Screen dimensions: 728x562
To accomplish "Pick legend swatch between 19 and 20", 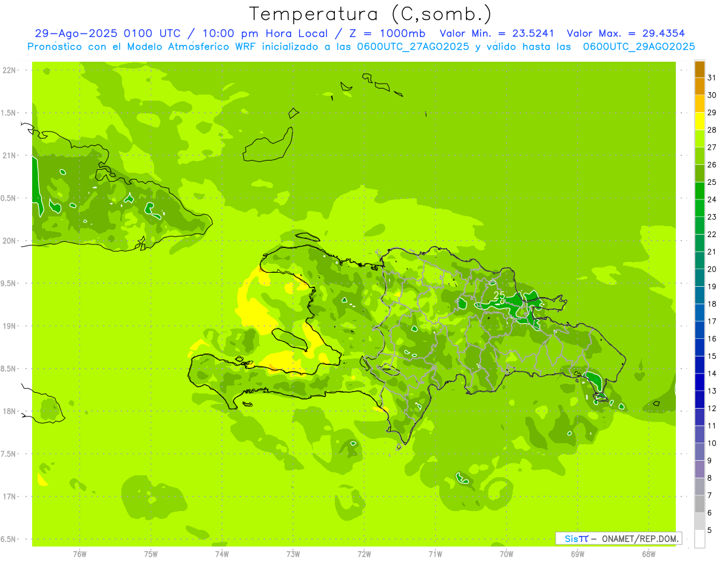I will coord(699,278).
